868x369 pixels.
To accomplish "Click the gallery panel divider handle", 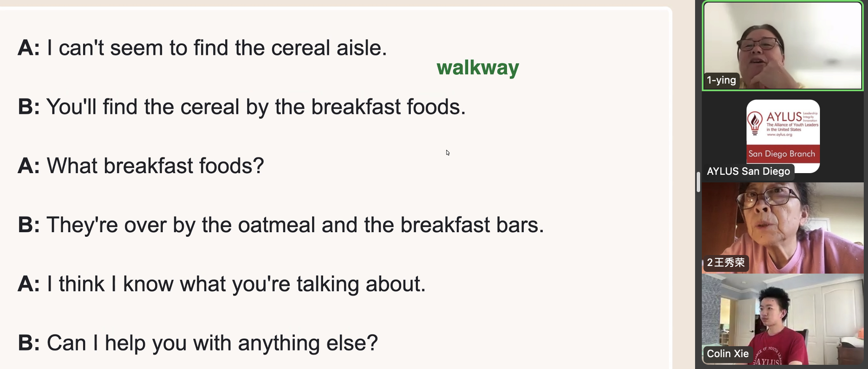I will coord(698,182).
